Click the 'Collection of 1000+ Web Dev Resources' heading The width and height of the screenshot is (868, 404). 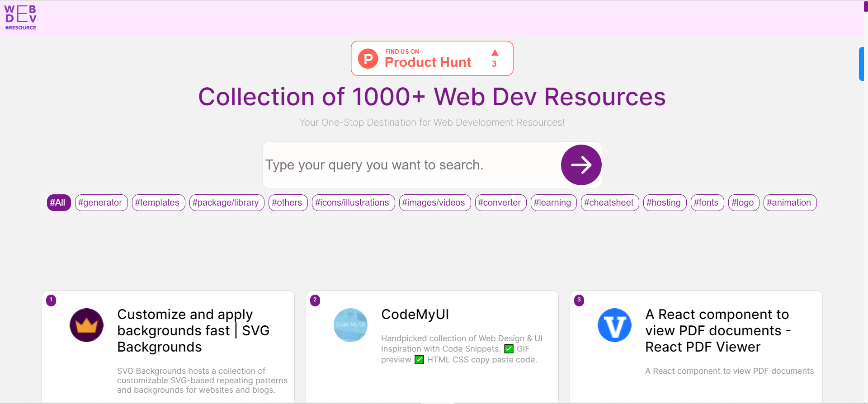click(432, 97)
